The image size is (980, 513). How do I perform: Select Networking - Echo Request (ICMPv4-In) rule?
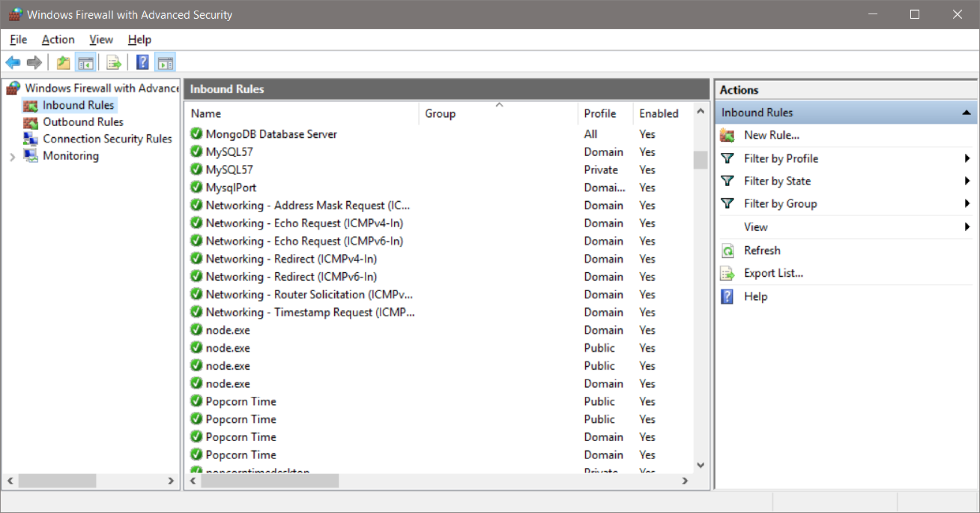pyautogui.click(x=305, y=223)
